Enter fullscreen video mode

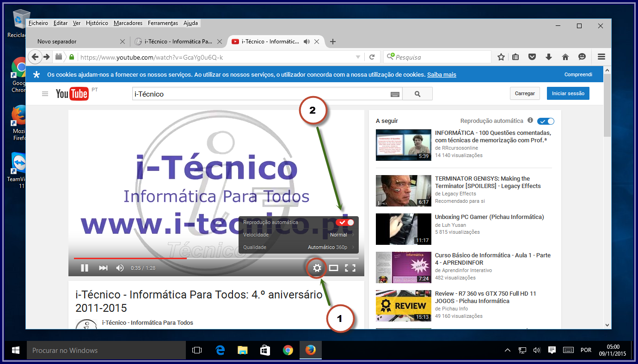coord(350,268)
